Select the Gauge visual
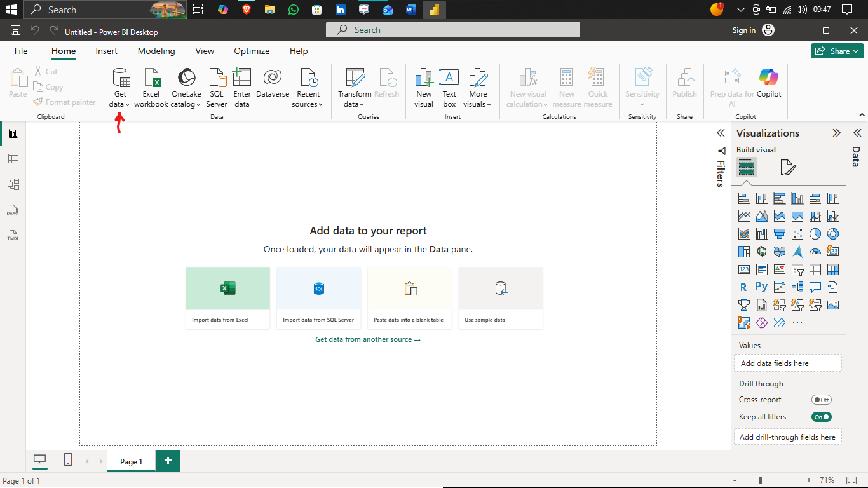Screen dimensions: 868x488 (815, 252)
